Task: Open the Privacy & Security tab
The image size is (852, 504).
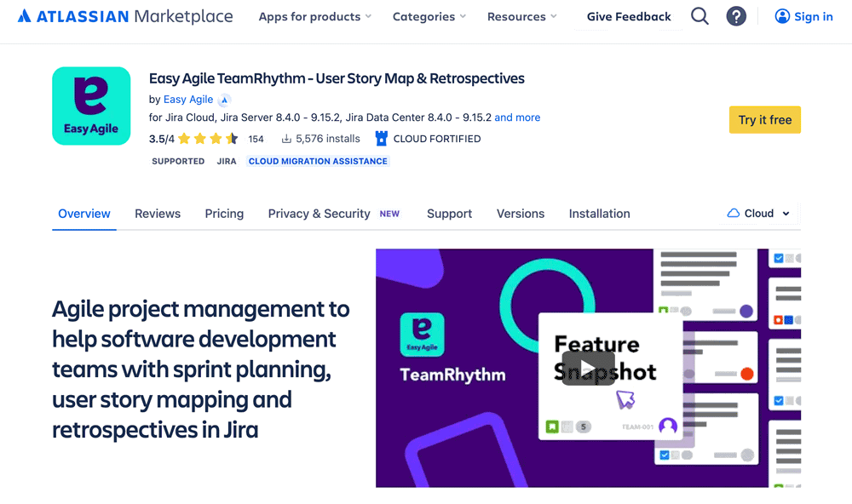Action: tap(319, 214)
